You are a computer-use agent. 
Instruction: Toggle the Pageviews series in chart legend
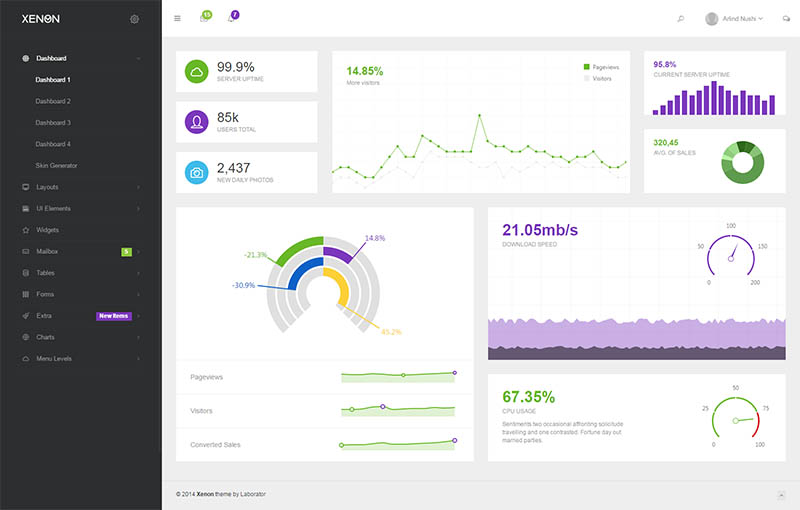coord(600,67)
